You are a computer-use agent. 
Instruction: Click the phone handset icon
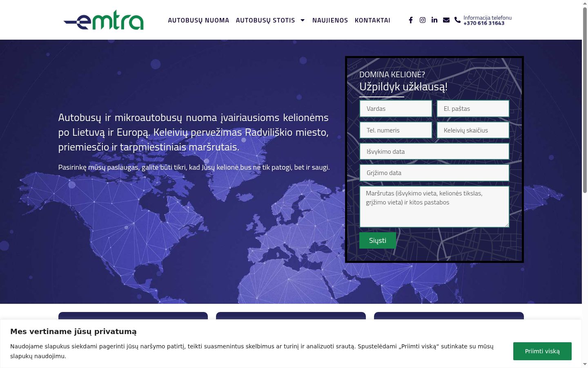pyautogui.click(x=457, y=20)
